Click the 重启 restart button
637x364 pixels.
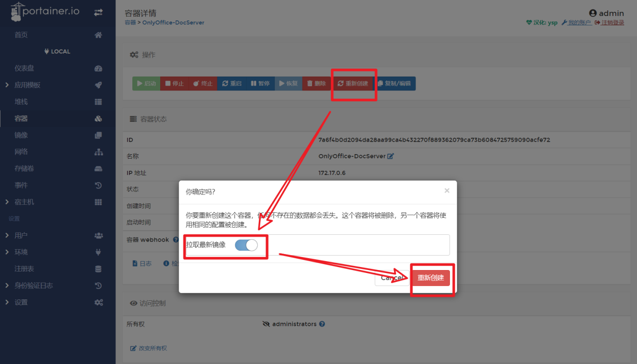(x=232, y=84)
